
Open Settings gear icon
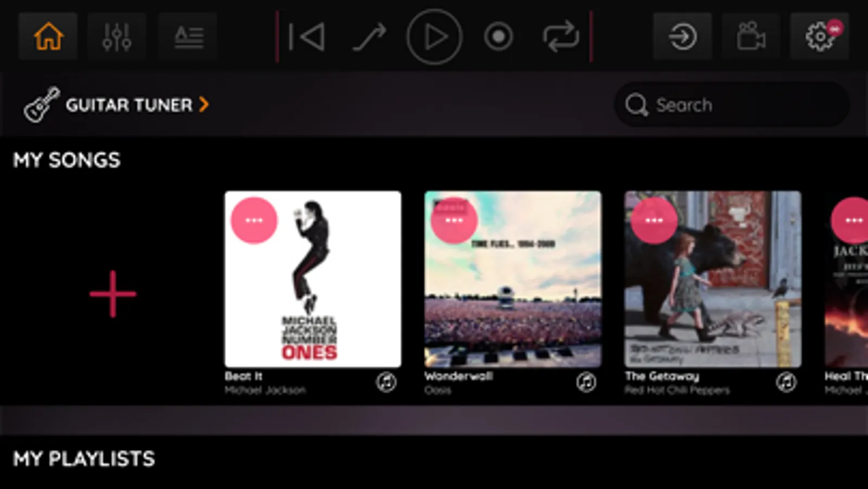tap(820, 36)
